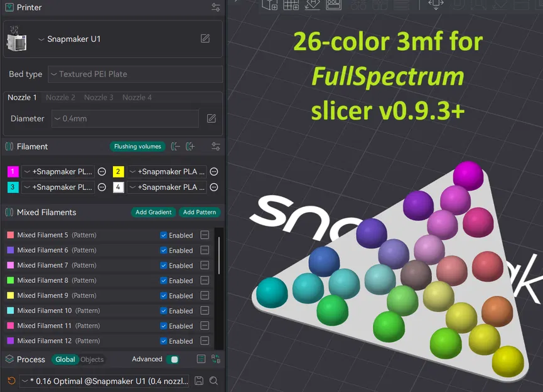This screenshot has width=543, height=392.
Task: Open options menu for Filament 2
Action: 213,171
